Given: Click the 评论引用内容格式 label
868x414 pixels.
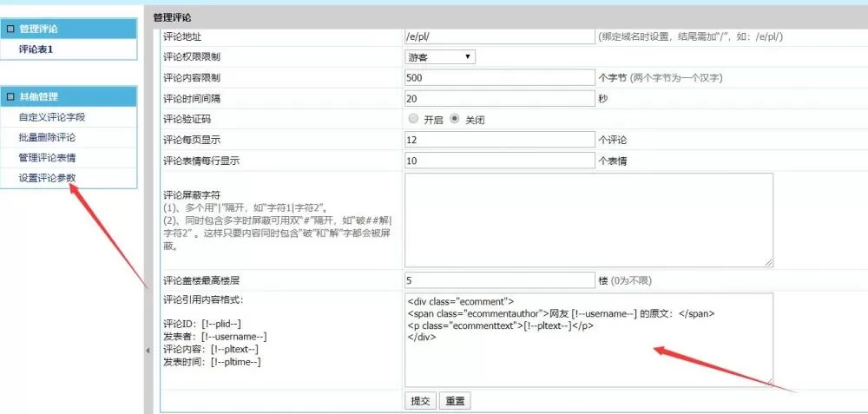Looking at the screenshot, I should 203,300.
